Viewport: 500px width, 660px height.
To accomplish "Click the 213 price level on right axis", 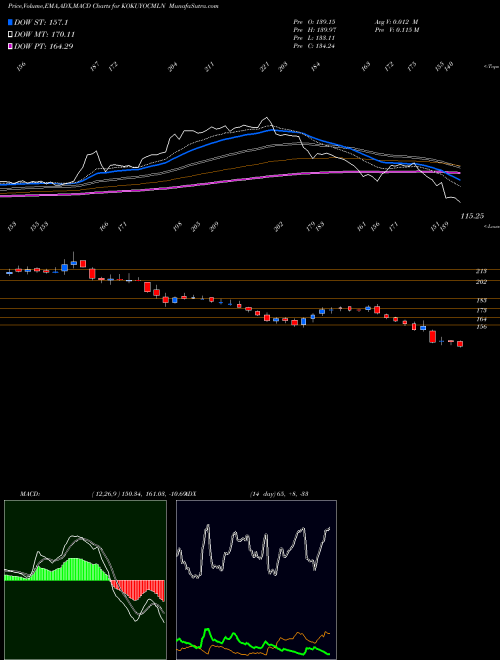I will (x=481, y=271).
